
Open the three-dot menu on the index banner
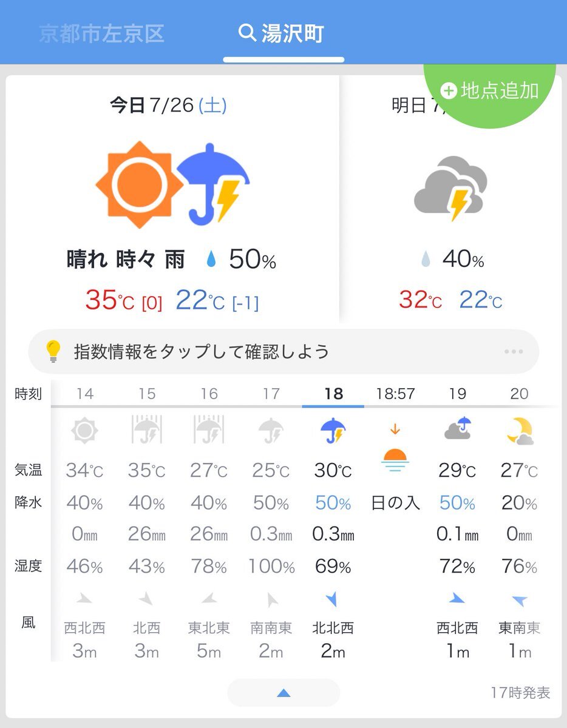(514, 352)
